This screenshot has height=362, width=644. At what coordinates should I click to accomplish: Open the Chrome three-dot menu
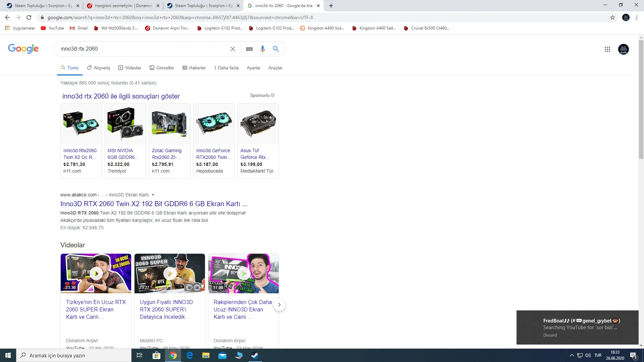tap(637, 17)
